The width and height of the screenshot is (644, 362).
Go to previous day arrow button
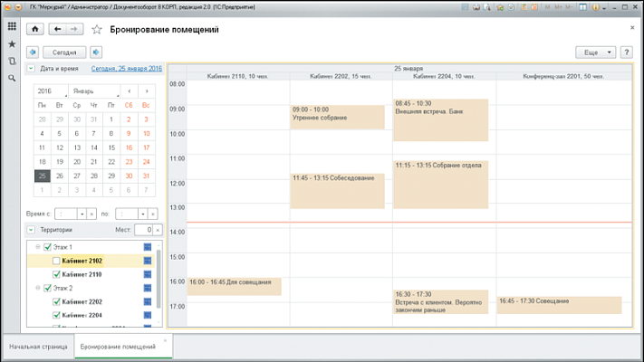34,52
